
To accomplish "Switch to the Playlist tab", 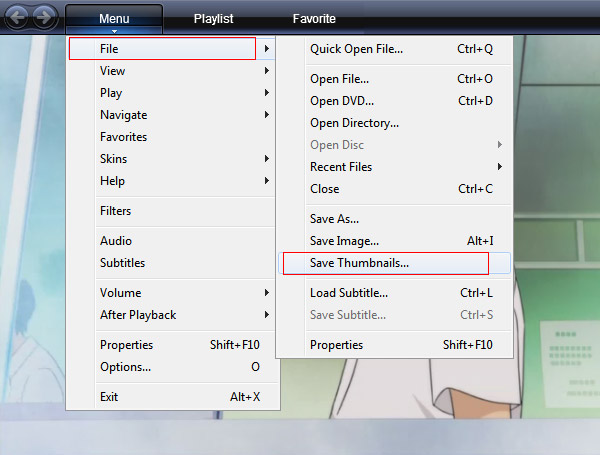I will [x=213, y=19].
